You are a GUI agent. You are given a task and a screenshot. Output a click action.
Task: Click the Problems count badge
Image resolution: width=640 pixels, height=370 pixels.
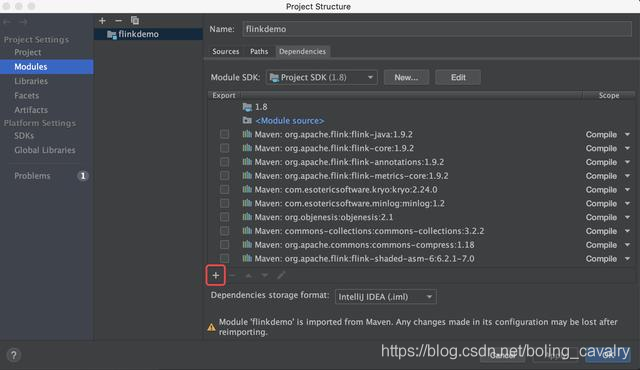[82, 176]
